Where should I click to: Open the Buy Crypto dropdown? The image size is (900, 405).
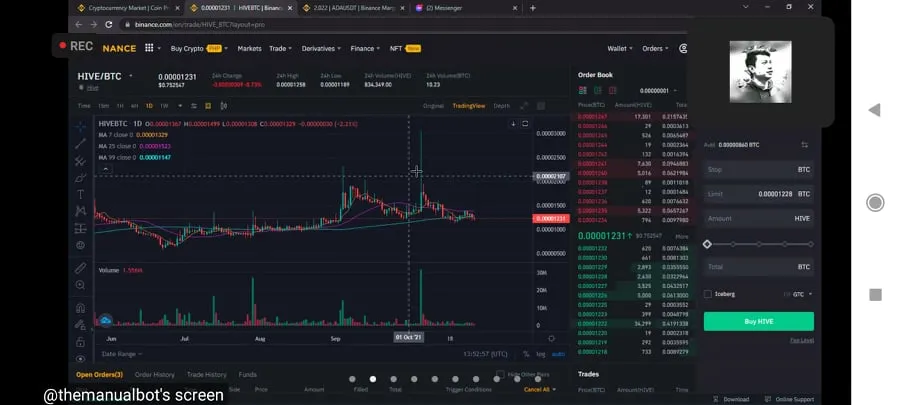click(x=199, y=49)
